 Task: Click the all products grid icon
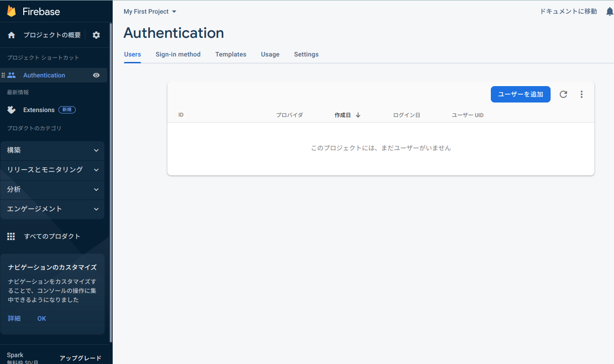click(x=11, y=236)
